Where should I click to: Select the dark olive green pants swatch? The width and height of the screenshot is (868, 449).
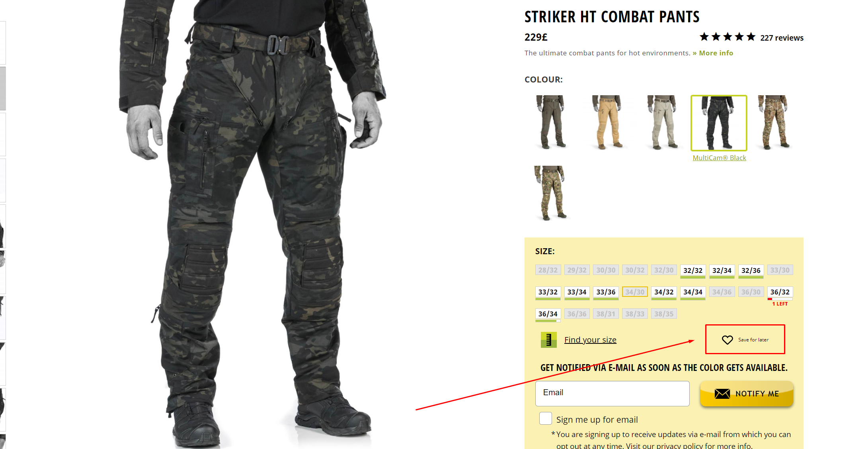[x=552, y=123]
